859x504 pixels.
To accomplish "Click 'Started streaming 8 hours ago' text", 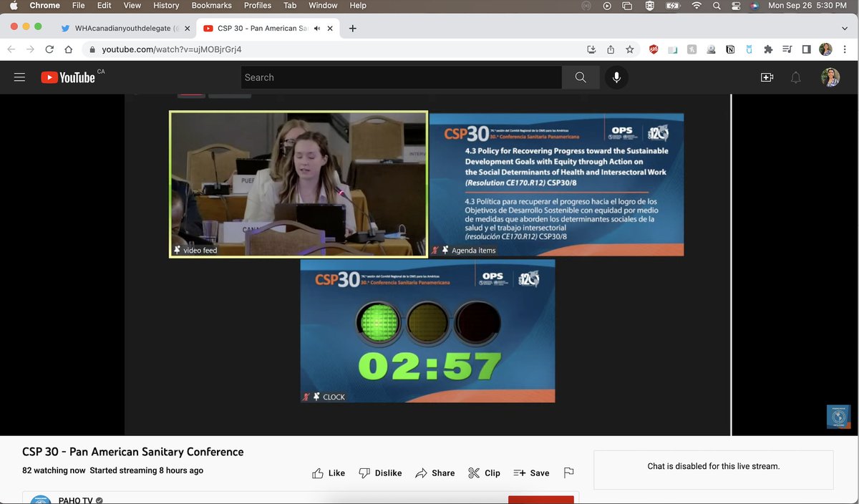I will (146, 470).
